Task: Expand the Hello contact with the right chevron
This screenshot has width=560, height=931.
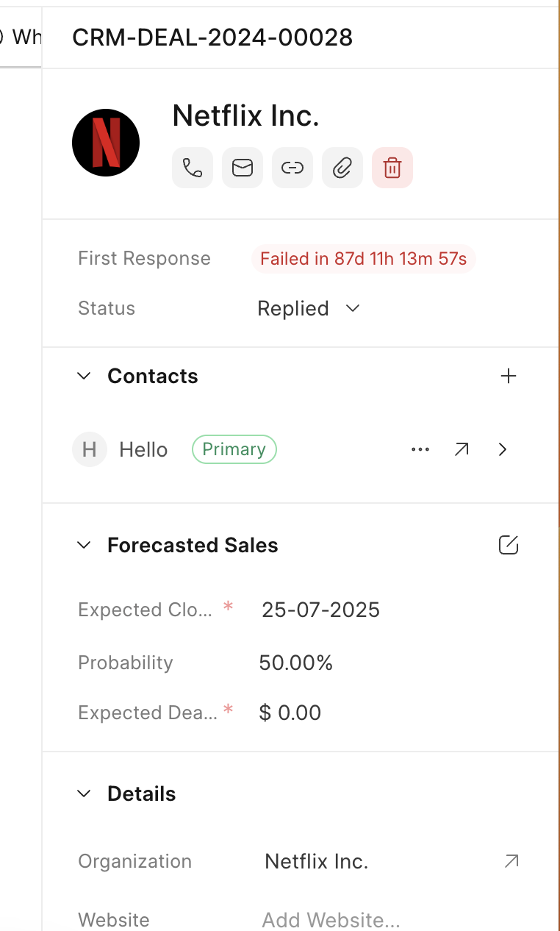Action: pyautogui.click(x=503, y=449)
